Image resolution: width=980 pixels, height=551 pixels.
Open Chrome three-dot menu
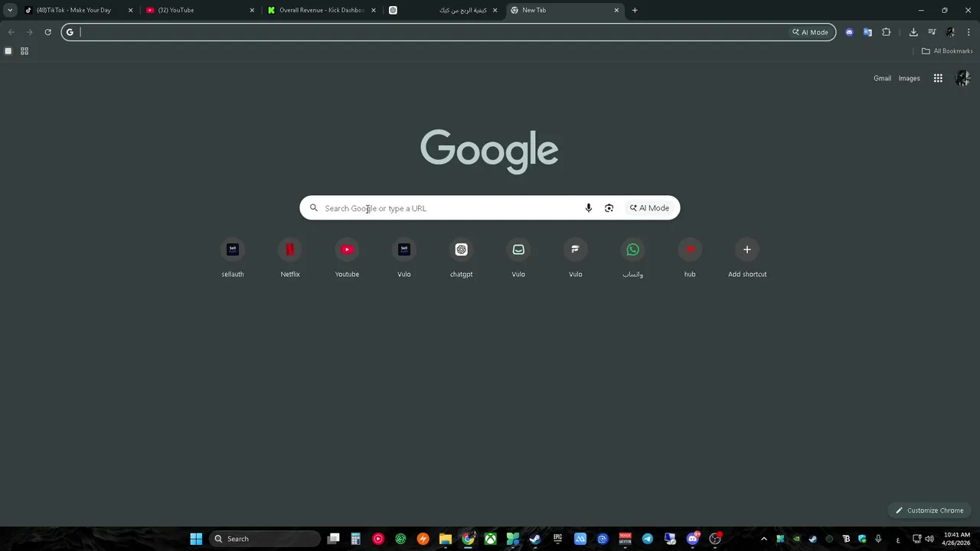pyautogui.click(x=969, y=32)
